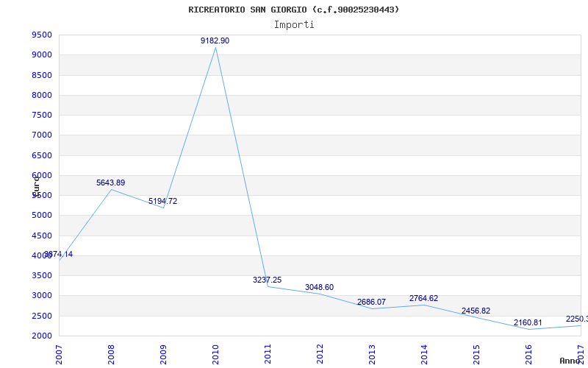
Task: Click the Euro y-axis title
Action: pos(36,185)
